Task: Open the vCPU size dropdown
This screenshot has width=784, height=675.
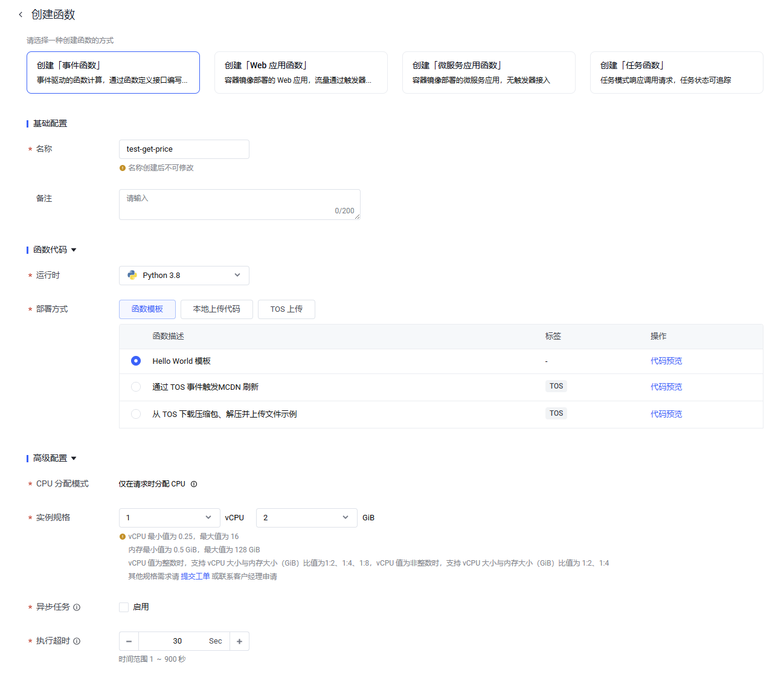Action: tap(169, 518)
